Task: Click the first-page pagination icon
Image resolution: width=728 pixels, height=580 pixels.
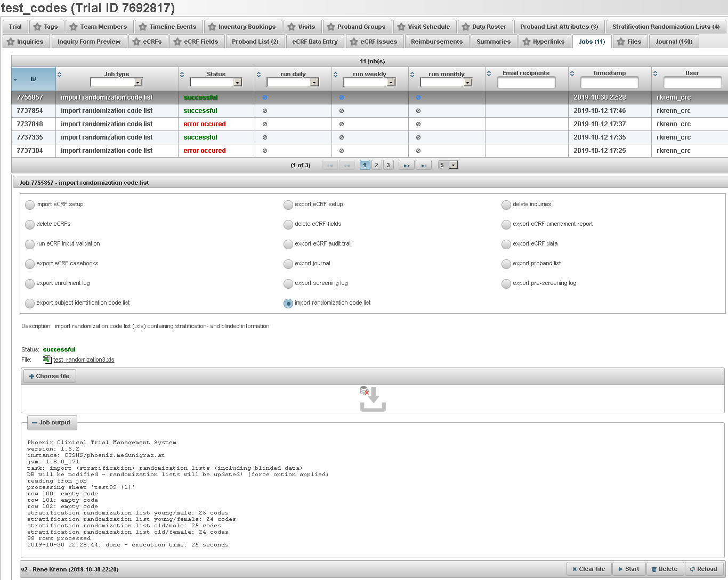Action: [x=329, y=165]
